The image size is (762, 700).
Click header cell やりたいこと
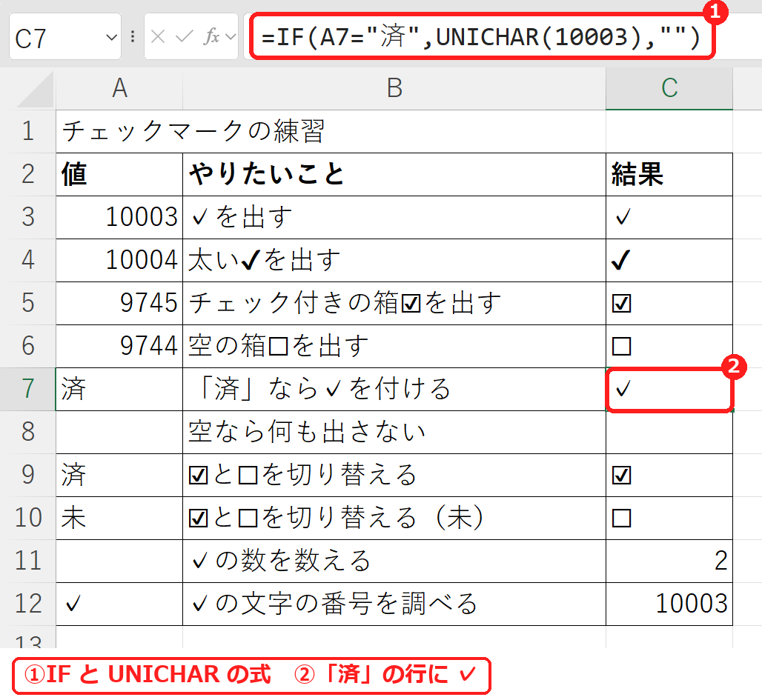(394, 174)
